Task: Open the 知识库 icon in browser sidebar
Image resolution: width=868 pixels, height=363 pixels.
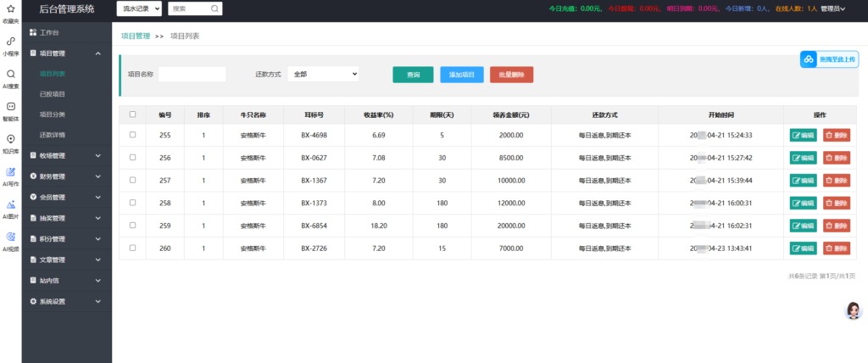Action: 10,138
